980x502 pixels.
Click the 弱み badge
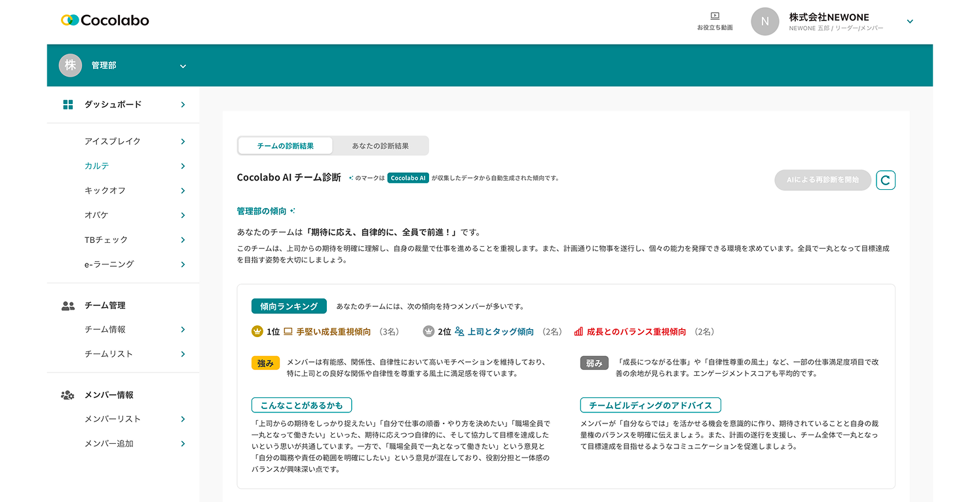tap(595, 363)
